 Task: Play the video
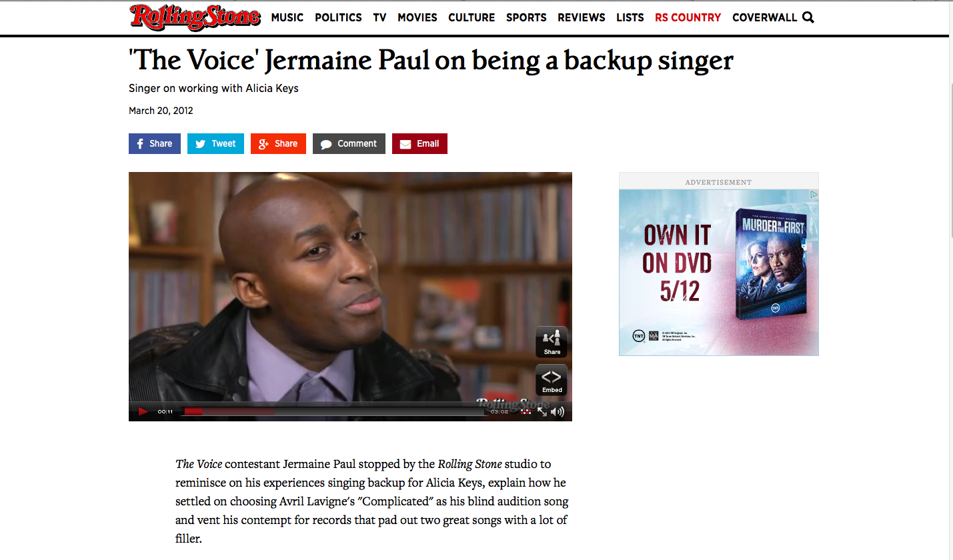tap(143, 411)
